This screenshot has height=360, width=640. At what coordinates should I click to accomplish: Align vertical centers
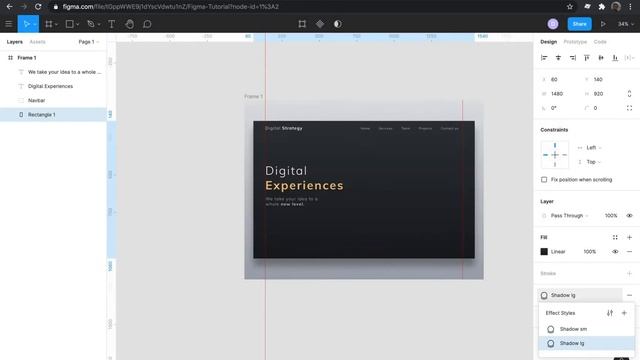coord(601,58)
